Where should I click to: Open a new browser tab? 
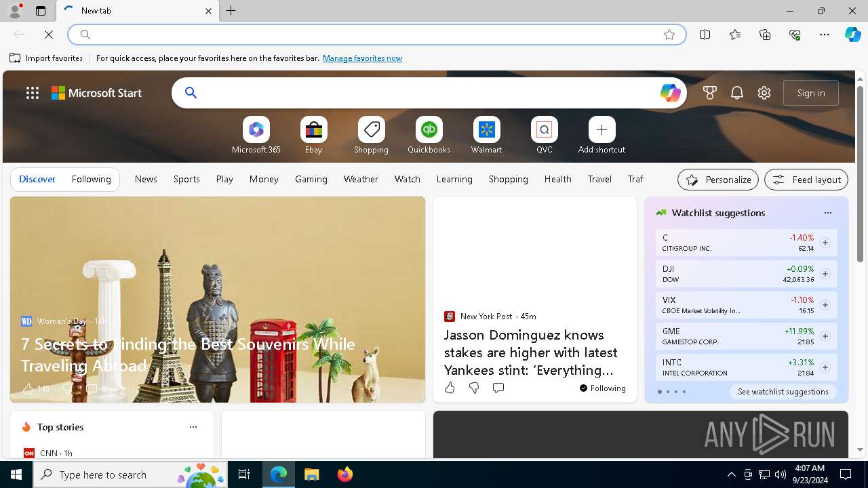click(231, 11)
